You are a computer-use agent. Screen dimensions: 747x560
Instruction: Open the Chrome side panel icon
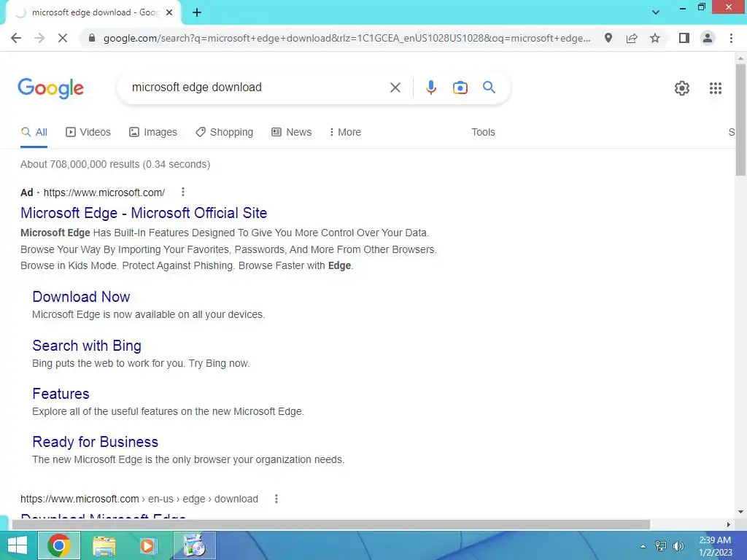coord(684,38)
